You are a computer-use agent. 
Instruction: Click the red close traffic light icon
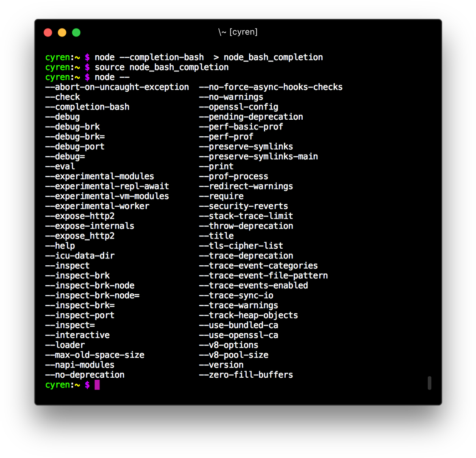point(47,32)
